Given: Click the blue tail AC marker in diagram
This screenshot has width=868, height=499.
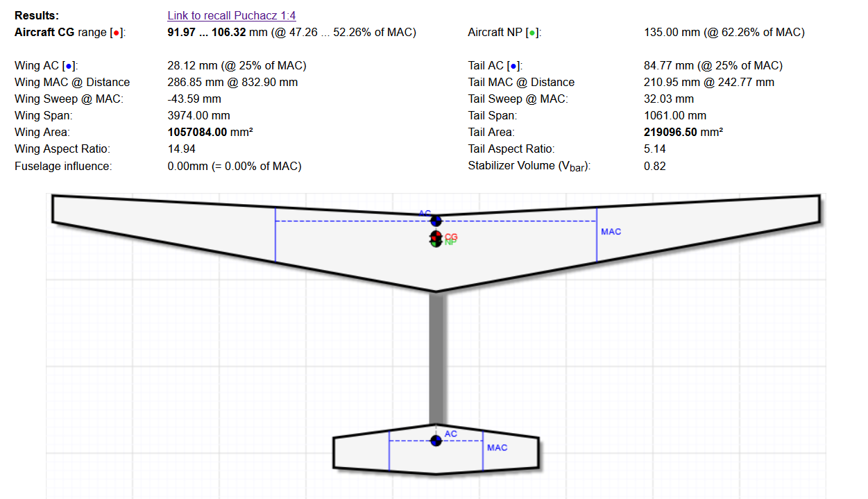Looking at the screenshot, I should point(436,441).
